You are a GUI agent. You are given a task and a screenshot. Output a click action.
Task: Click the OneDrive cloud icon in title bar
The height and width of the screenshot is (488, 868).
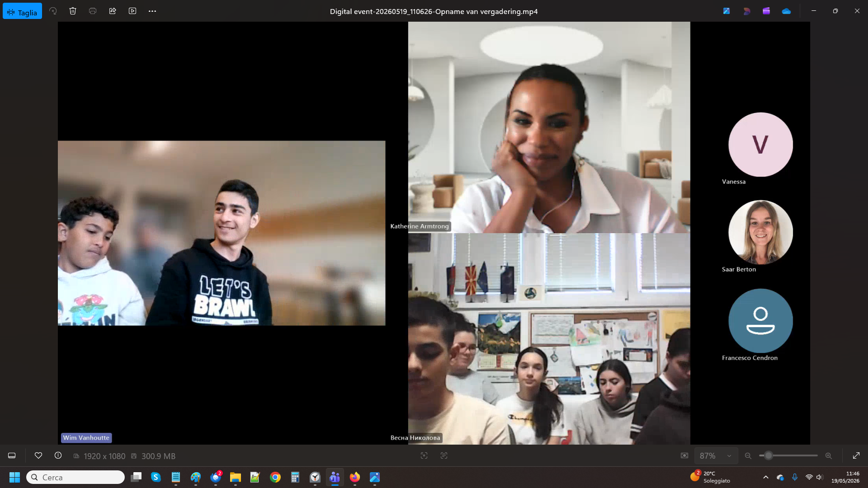click(786, 11)
